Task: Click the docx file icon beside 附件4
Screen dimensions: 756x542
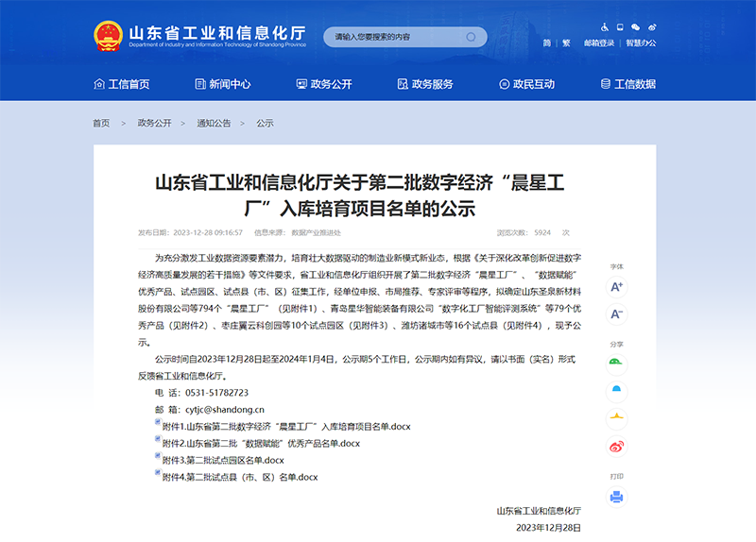Action: click(x=158, y=473)
